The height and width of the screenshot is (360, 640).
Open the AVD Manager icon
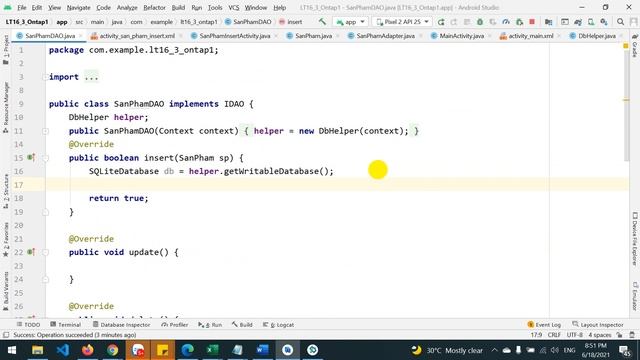pyautogui.click(x=591, y=22)
